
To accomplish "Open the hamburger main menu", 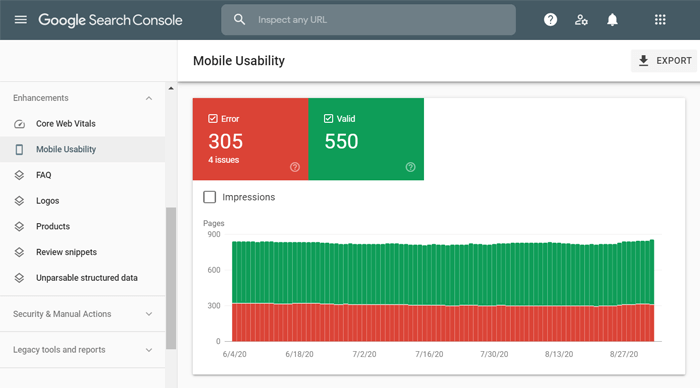I will [x=21, y=20].
